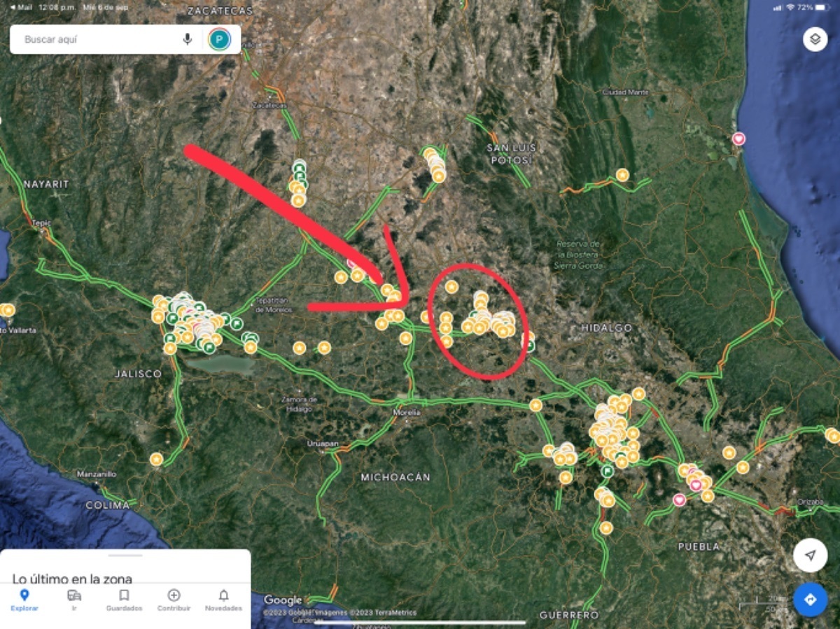Open the Novedades notifications tab
This screenshot has width=840, height=629.
coord(223,600)
